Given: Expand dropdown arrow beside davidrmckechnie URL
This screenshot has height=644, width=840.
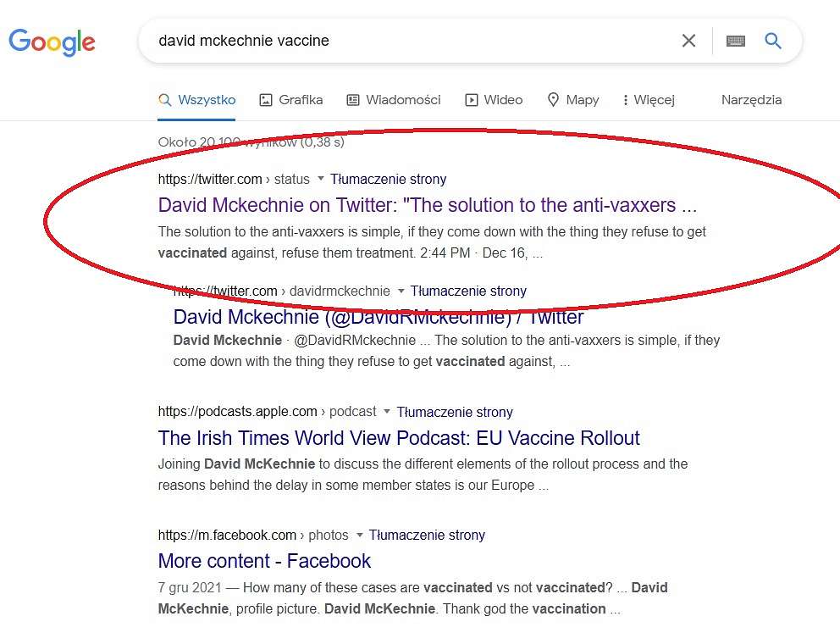Looking at the screenshot, I should click(x=401, y=291).
